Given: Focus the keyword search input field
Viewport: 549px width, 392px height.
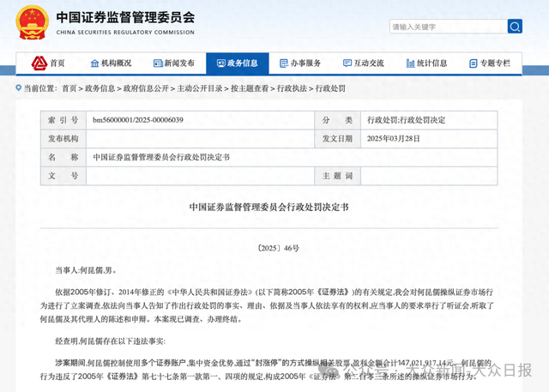Looking at the screenshot, I should (449, 27).
